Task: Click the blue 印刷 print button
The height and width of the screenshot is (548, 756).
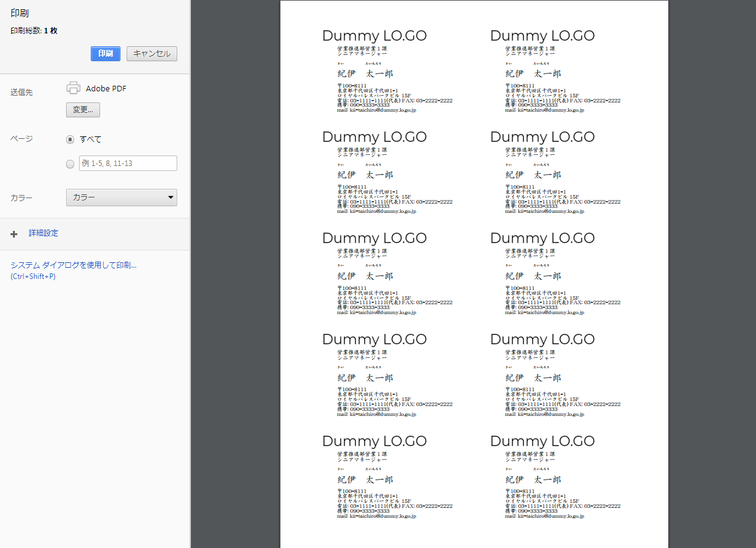Action: pyautogui.click(x=106, y=54)
